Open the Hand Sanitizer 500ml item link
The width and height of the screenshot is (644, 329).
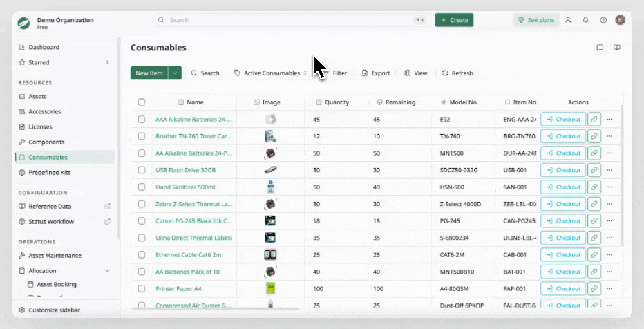point(185,187)
